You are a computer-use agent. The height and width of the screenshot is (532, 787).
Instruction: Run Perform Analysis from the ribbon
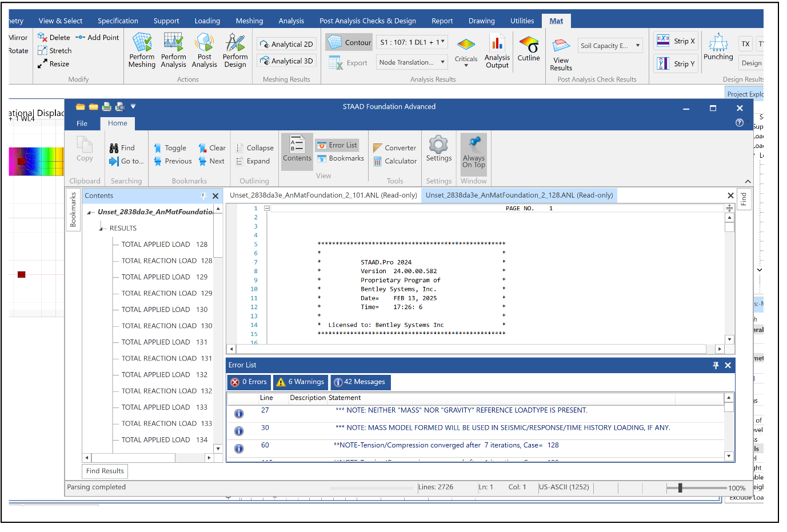point(173,50)
